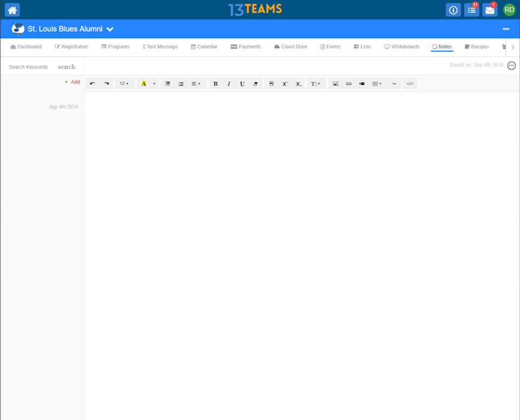Insert an unordered bullet list

(x=167, y=83)
